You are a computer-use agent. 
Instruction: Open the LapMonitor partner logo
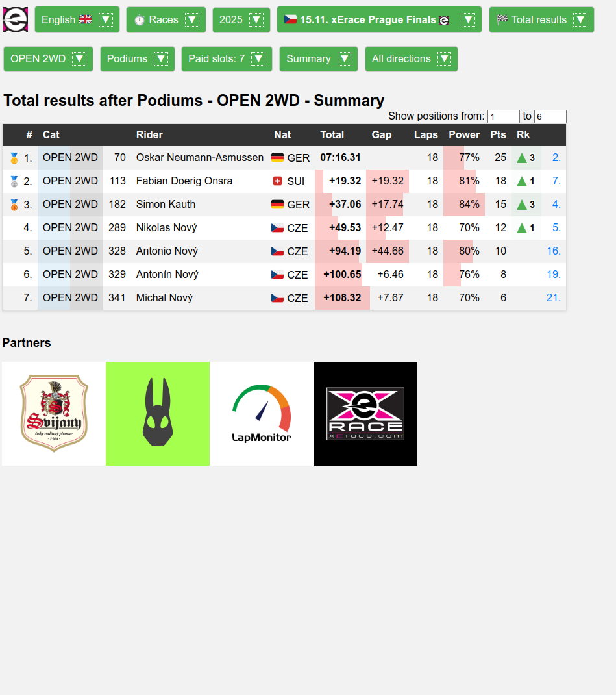(x=262, y=414)
